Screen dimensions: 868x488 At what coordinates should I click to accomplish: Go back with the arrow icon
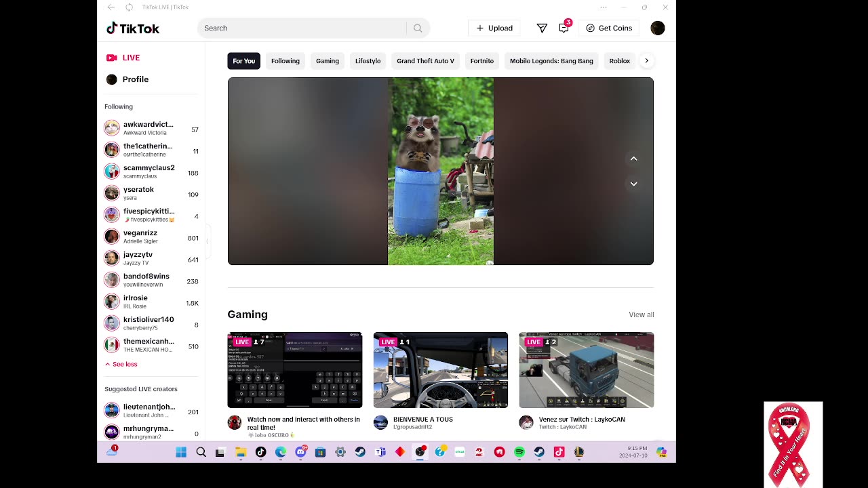[x=111, y=7]
